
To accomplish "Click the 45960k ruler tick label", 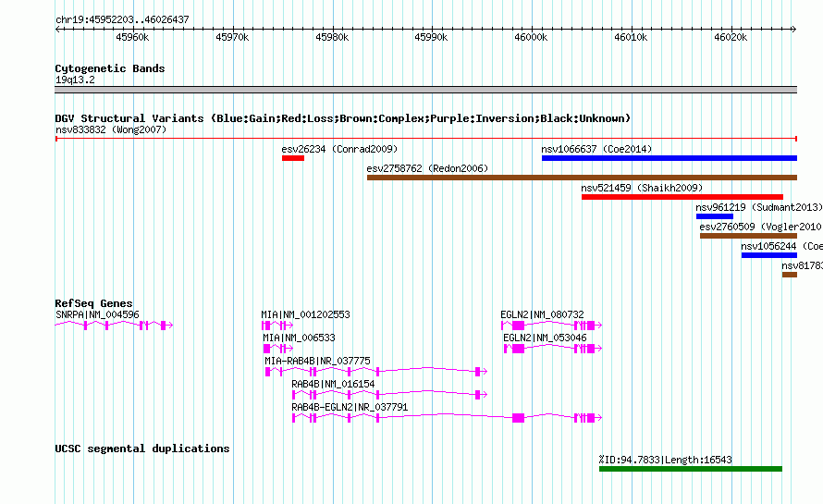I will click(x=132, y=37).
